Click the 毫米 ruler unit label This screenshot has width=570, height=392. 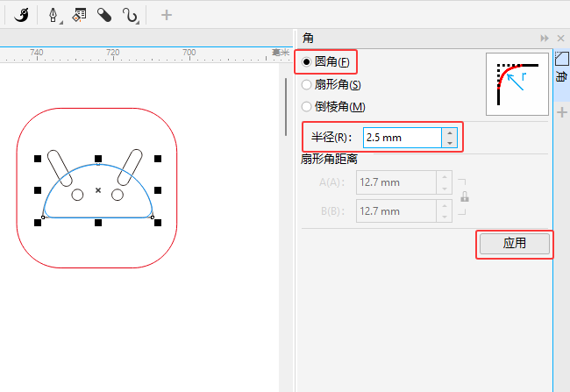[x=281, y=53]
